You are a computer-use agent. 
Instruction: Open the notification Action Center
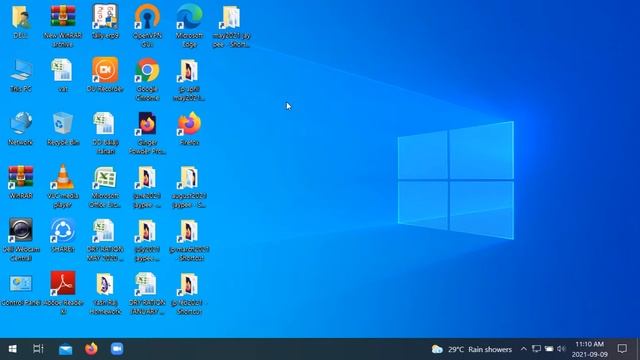coord(622,349)
